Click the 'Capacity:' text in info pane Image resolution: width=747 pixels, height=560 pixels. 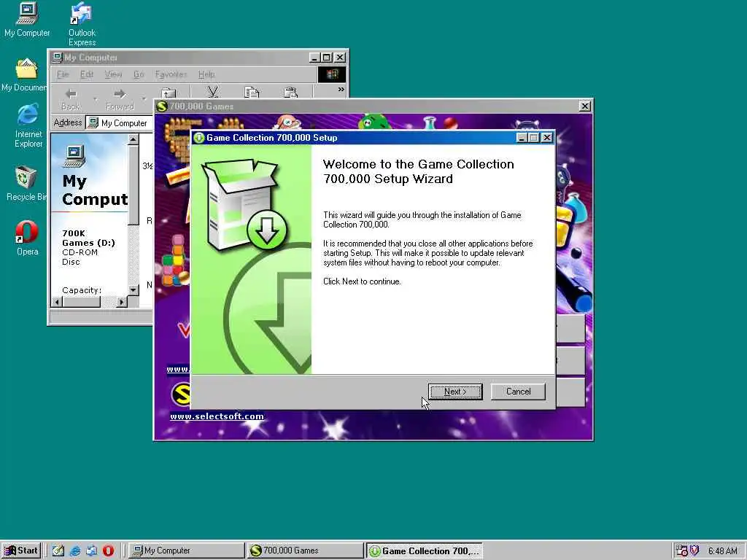click(x=82, y=290)
